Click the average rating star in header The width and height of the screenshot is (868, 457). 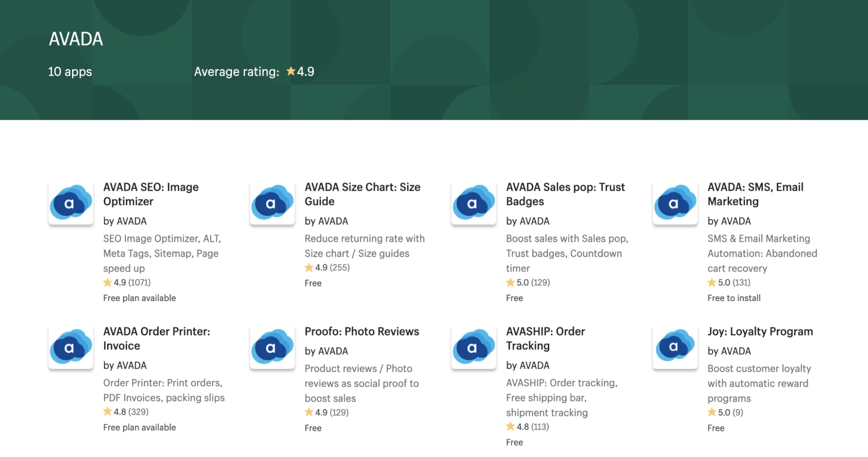coord(290,71)
